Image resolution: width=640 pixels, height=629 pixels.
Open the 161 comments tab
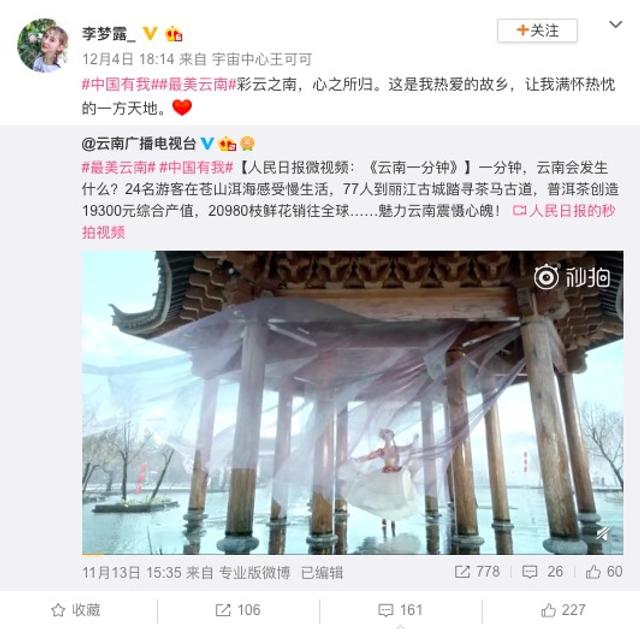click(400, 610)
